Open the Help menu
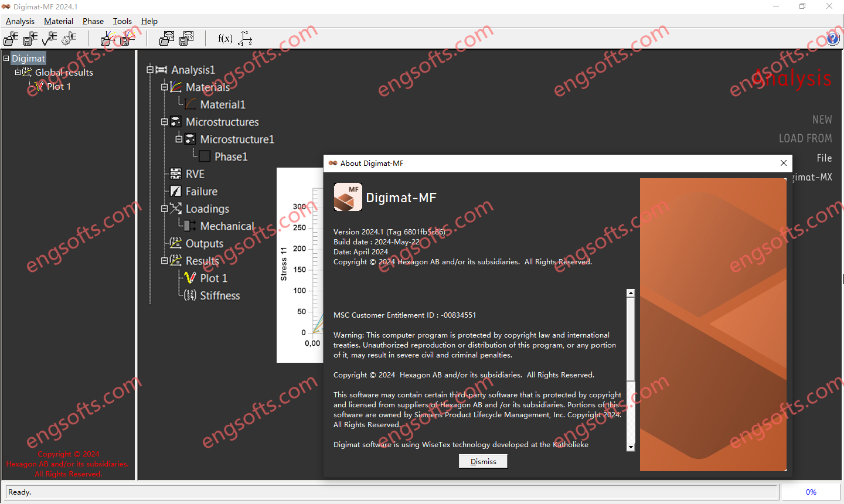The image size is (844, 504). 149,21
